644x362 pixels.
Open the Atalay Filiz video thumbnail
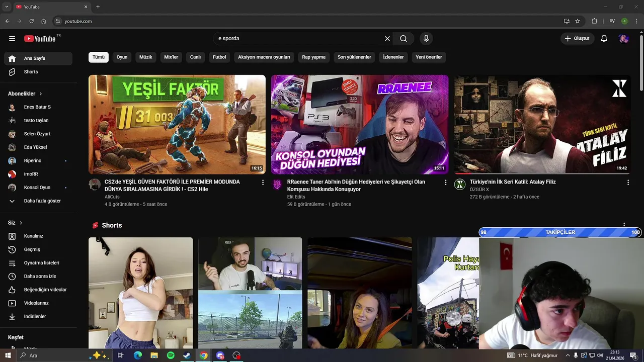pos(542,125)
